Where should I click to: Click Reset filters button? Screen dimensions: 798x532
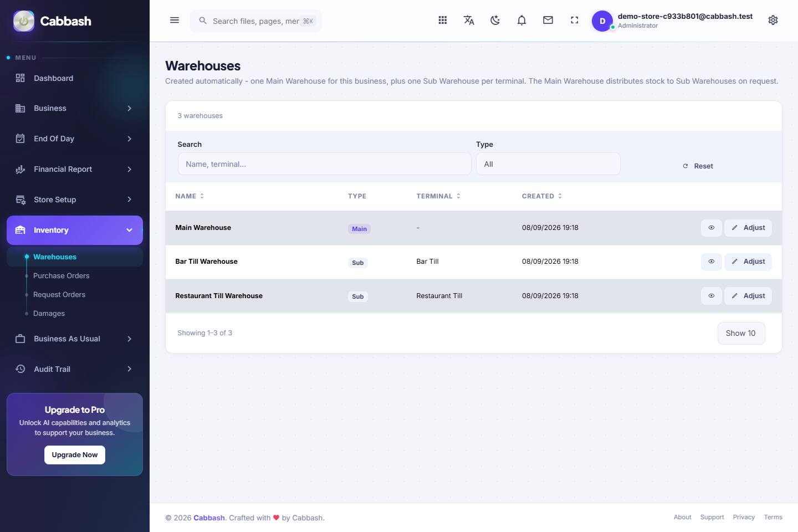coord(698,166)
